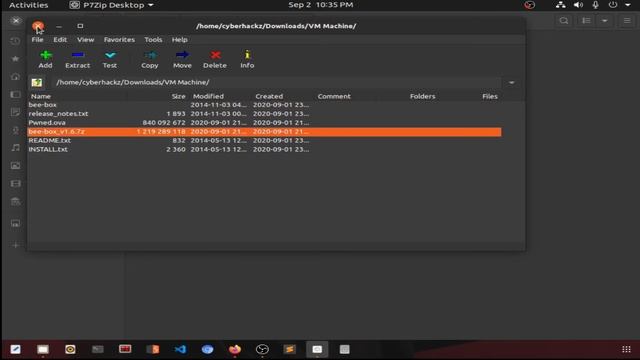Image resolution: width=640 pixels, height=360 pixels.
Task: Click the Move toolbar icon
Action: (x=182, y=60)
